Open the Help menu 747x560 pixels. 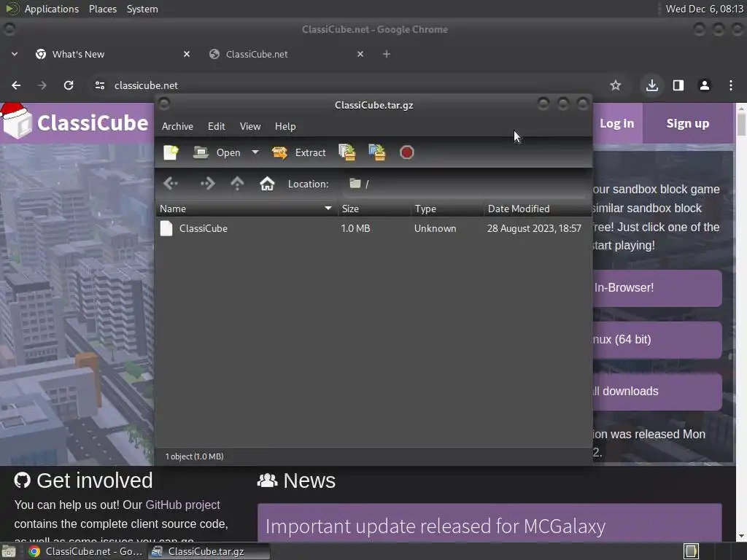pos(285,126)
